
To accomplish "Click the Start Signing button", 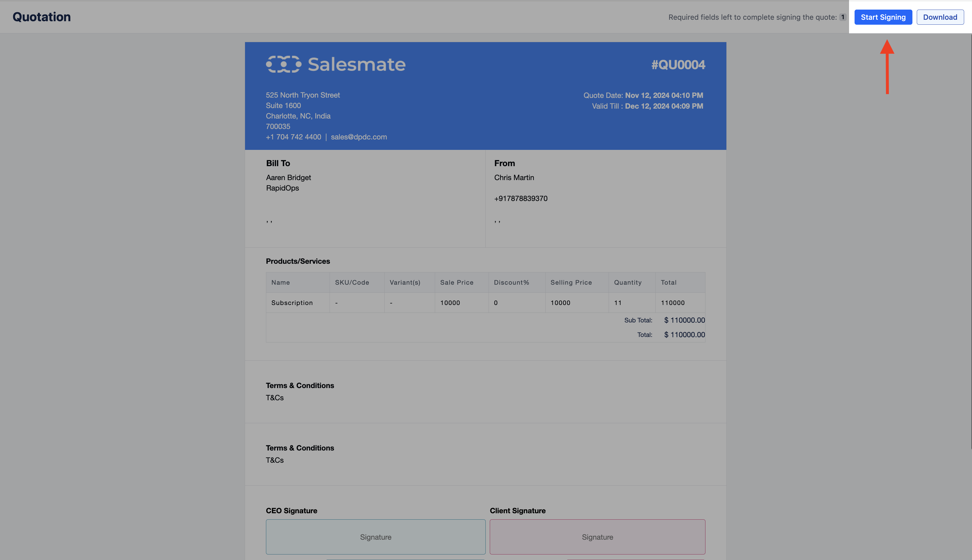I will point(883,17).
